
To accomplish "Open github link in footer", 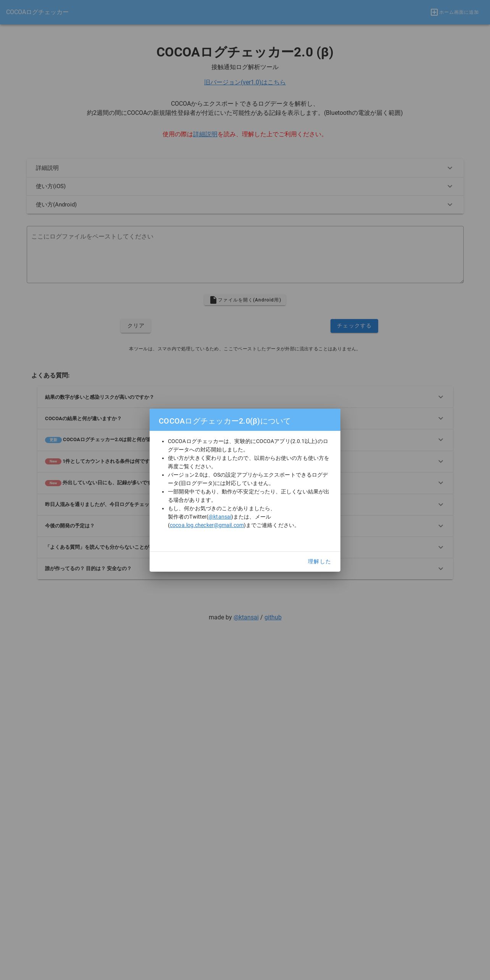I will click(273, 617).
